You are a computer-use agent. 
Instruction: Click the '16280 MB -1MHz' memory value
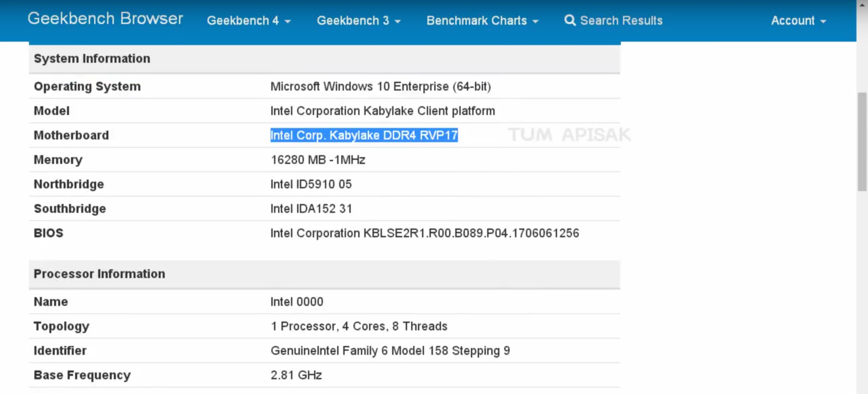tap(318, 160)
